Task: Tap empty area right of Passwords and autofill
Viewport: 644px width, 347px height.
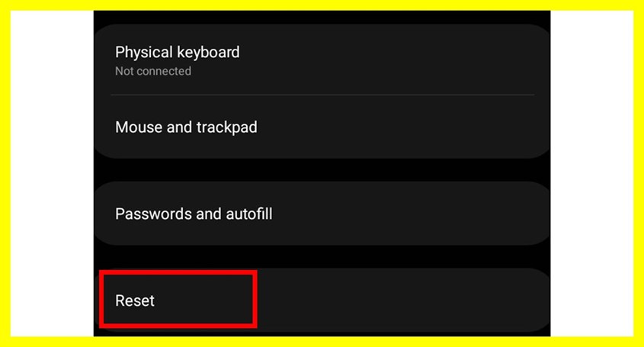Action: pos(412,214)
